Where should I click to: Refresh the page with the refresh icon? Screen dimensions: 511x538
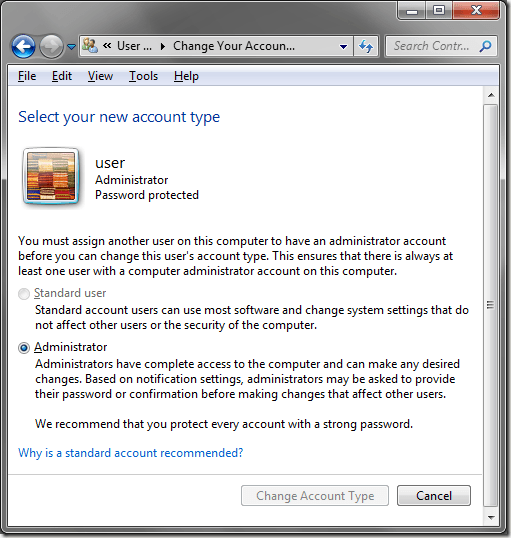(x=366, y=46)
